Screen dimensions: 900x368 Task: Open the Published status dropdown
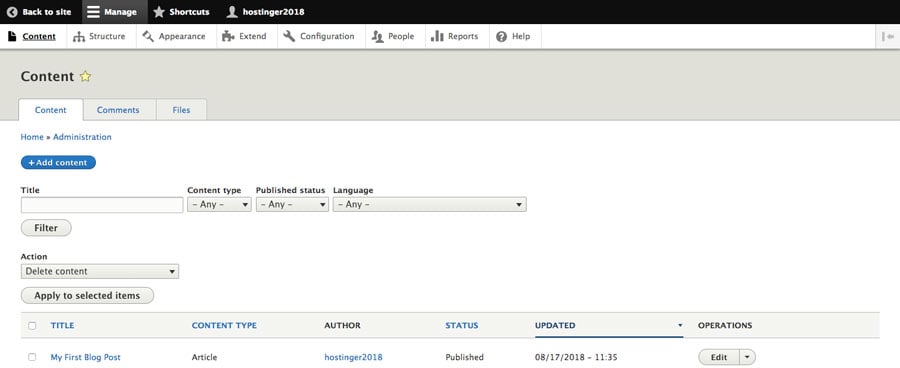pos(292,204)
